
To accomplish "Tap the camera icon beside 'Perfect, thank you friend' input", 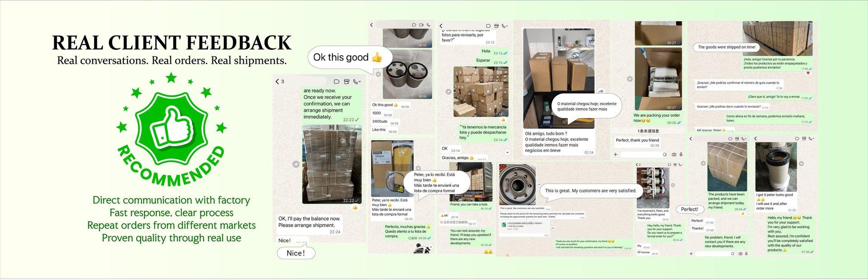I will (x=674, y=155).
